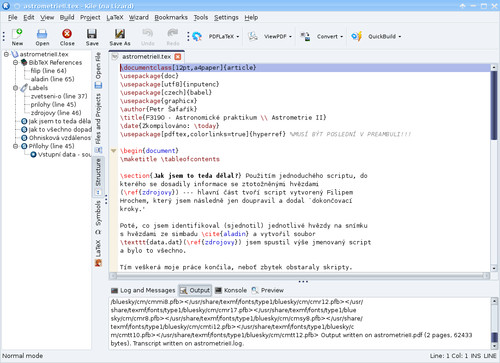Select the 'Jak to všechno dopad' section
This screenshot has height=363, width=500.
pos(56,129)
